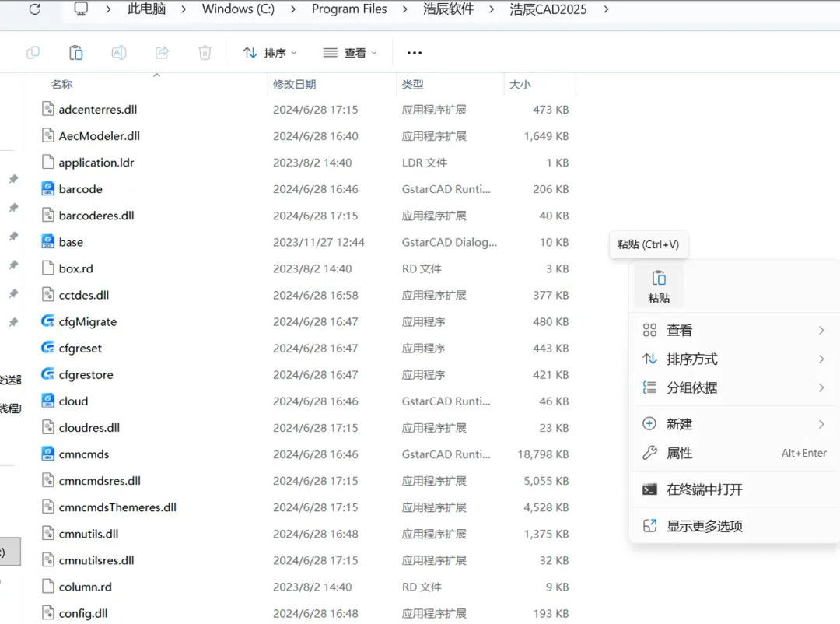Click the copy icon in the toolbar

(33, 53)
